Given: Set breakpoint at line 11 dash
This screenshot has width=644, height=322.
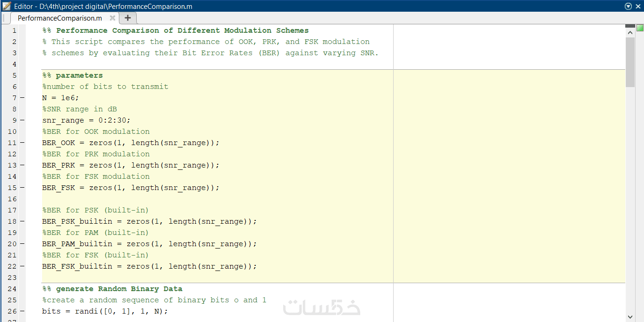Looking at the screenshot, I should tap(22, 143).
